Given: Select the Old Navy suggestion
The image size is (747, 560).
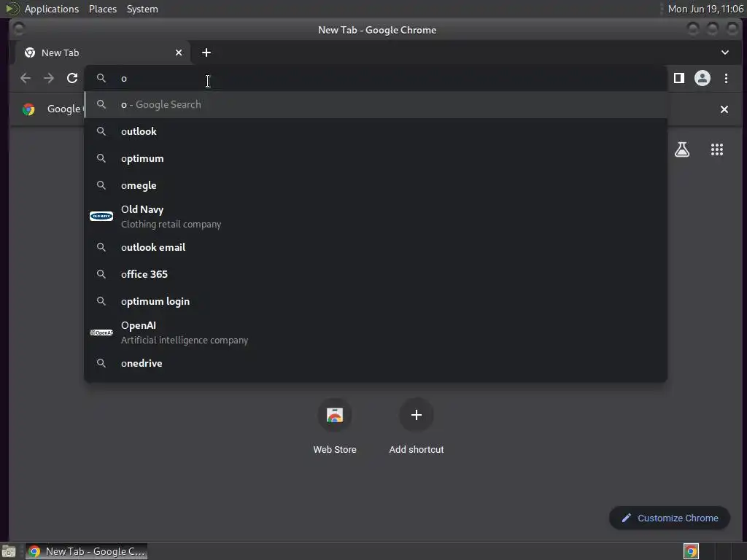Looking at the screenshot, I should [x=376, y=216].
